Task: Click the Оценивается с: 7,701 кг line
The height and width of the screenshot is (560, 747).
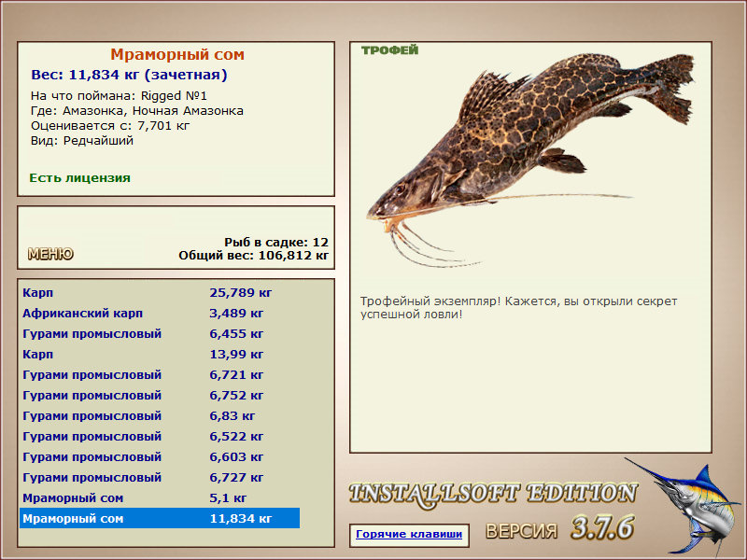Action: (x=110, y=126)
